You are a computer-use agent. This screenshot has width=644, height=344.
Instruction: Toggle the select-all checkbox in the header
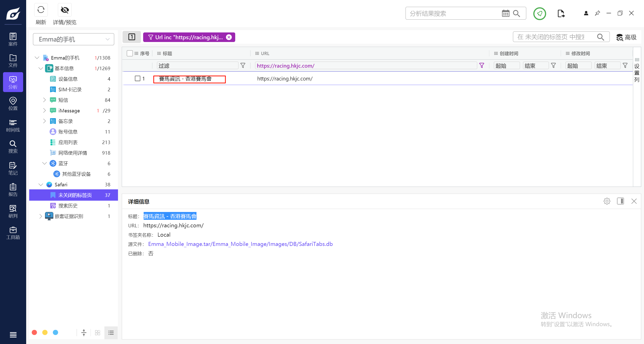[x=130, y=53]
